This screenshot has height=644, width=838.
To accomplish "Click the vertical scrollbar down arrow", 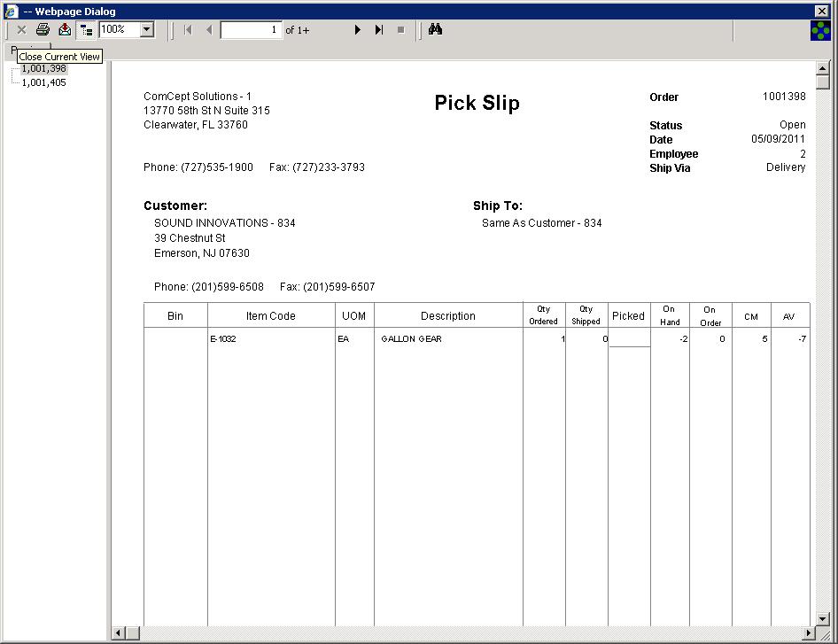I will pos(823,619).
